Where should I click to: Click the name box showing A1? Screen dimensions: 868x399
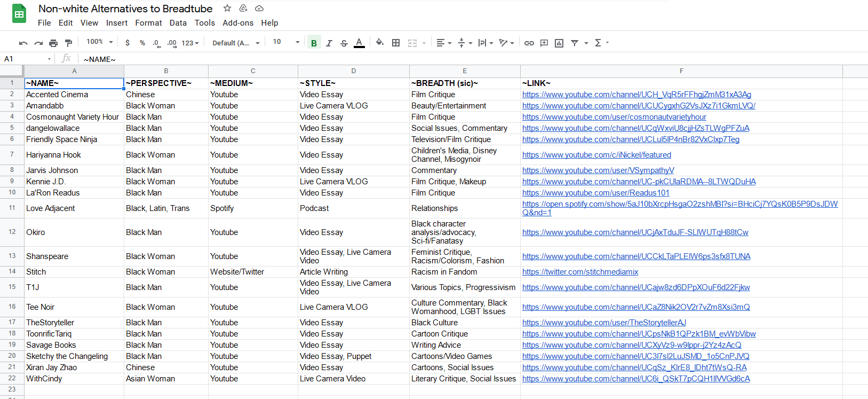pyautogui.click(x=27, y=59)
